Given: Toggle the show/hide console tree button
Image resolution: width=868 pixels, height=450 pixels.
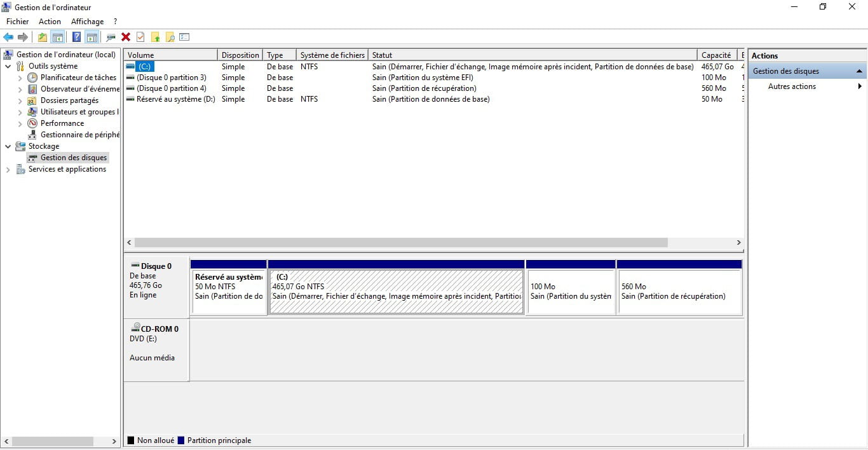Looking at the screenshot, I should coord(58,37).
